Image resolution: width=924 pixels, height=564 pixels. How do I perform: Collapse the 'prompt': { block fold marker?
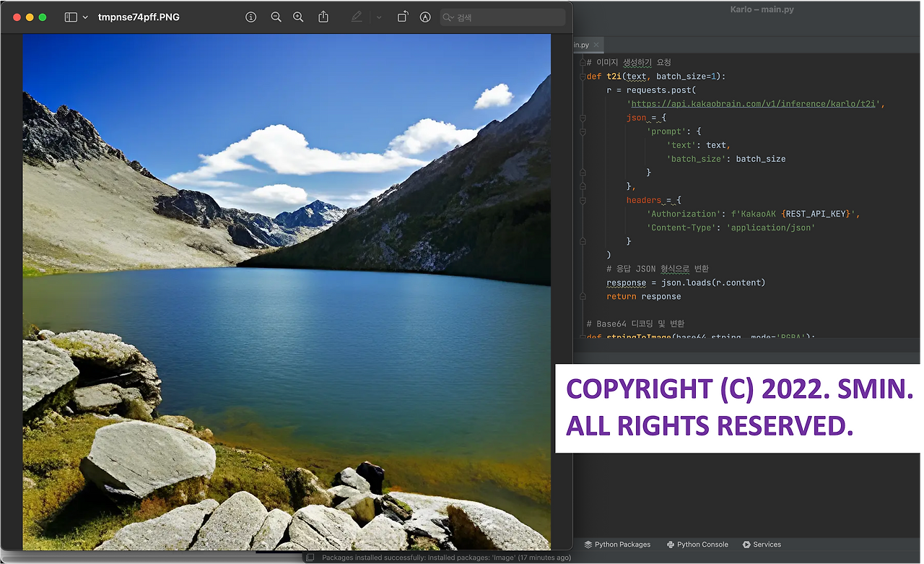point(582,131)
